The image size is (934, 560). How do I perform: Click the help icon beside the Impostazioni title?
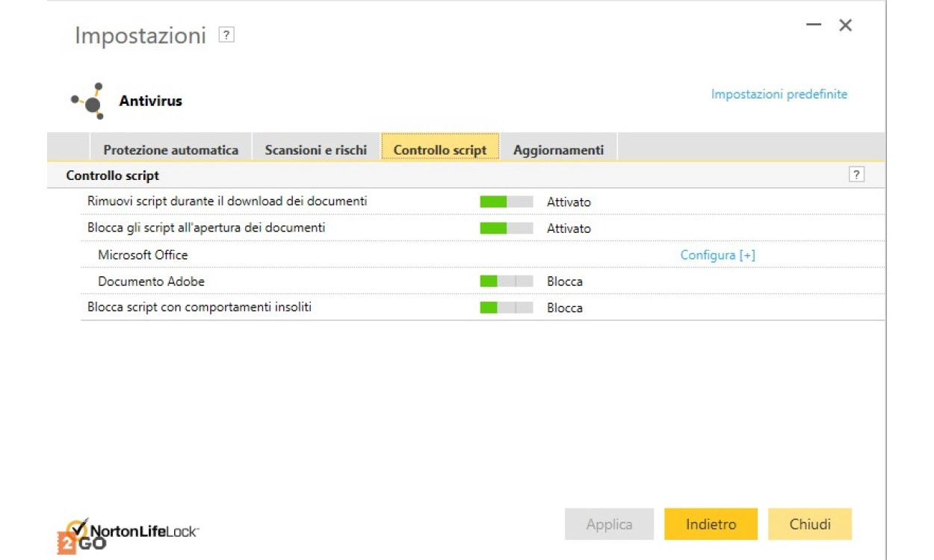(226, 35)
